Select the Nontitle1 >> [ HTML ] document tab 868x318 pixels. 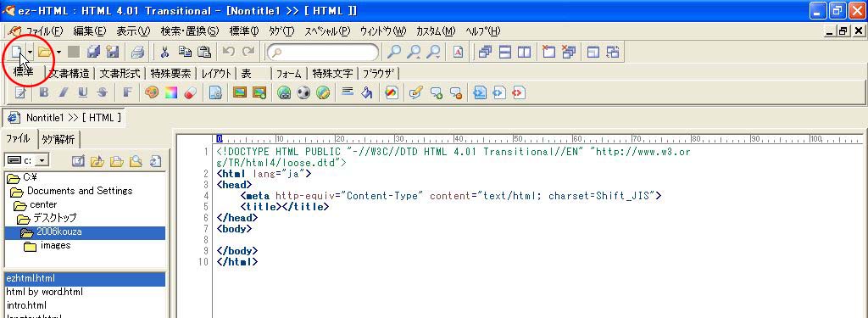(x=64, y=118)
